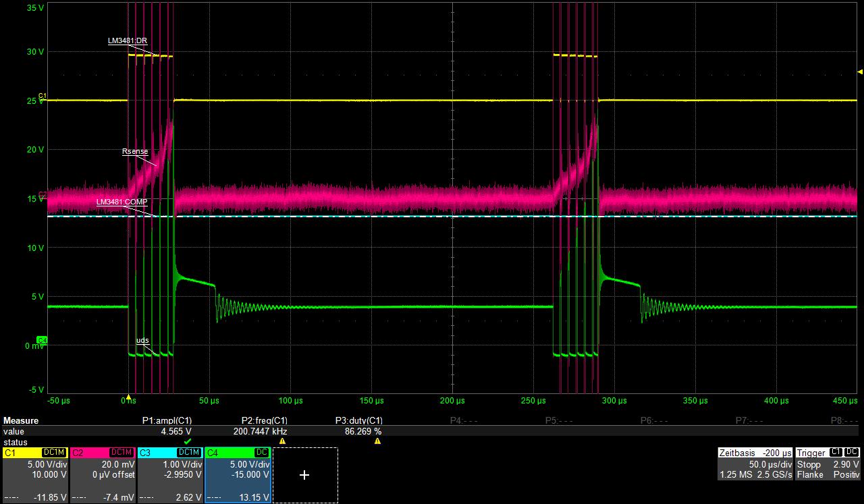Click the C1 ground level marker
864x504 pixels.
pyautogui.click(x=43, y=97)
